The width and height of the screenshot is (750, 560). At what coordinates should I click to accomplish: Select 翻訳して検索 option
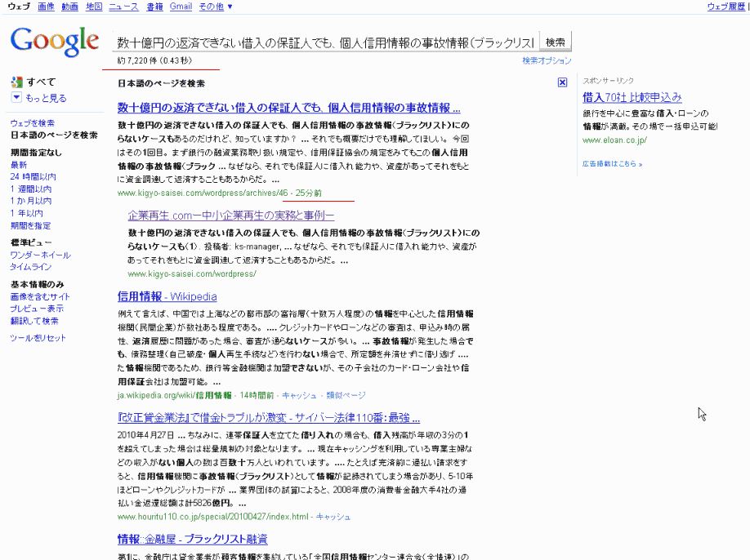34,321
